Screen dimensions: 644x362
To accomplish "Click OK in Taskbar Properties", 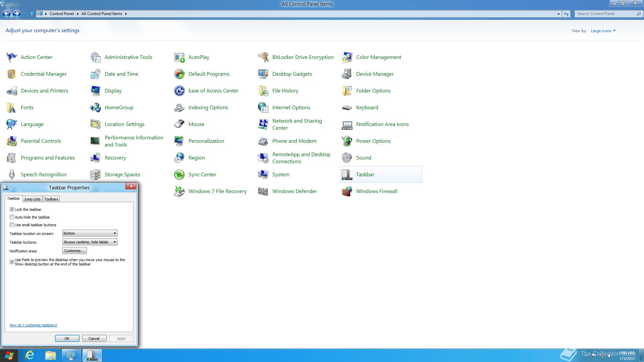I will click(67, 339).
